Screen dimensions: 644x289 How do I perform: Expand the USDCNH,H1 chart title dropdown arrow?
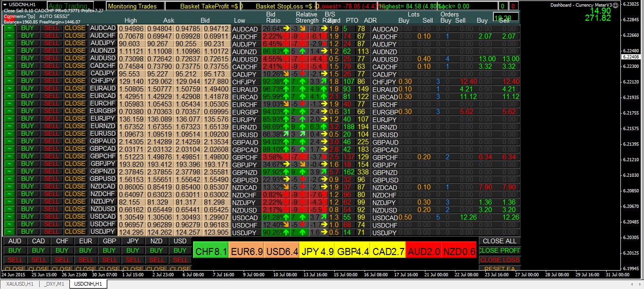click(x=5, y=4)
